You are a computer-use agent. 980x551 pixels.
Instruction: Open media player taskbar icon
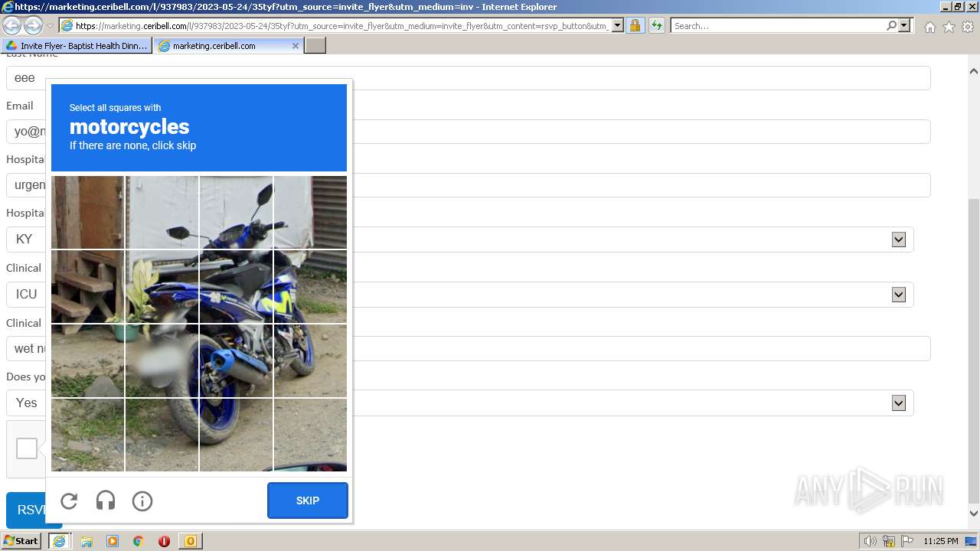[x=113, y=541]
